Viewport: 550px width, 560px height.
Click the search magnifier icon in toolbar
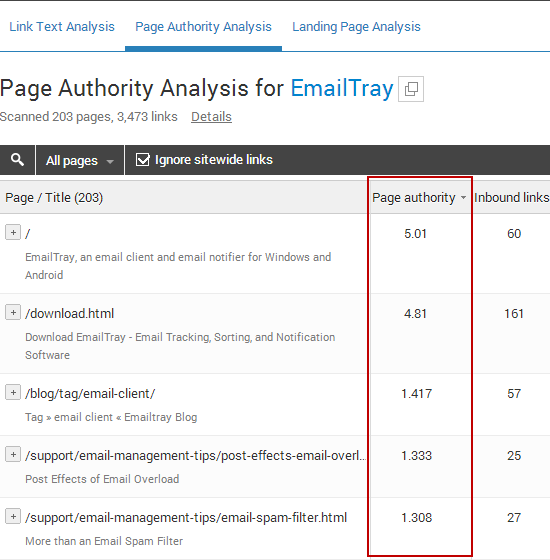[x=17, y=160]
